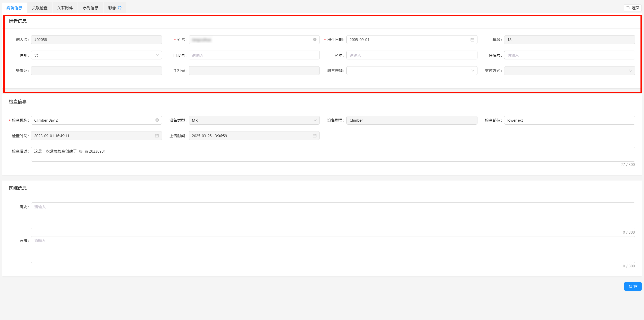Focus the 门诊号 input field
The width and height of the screenshot is (644, 320).
coord(254,55)
